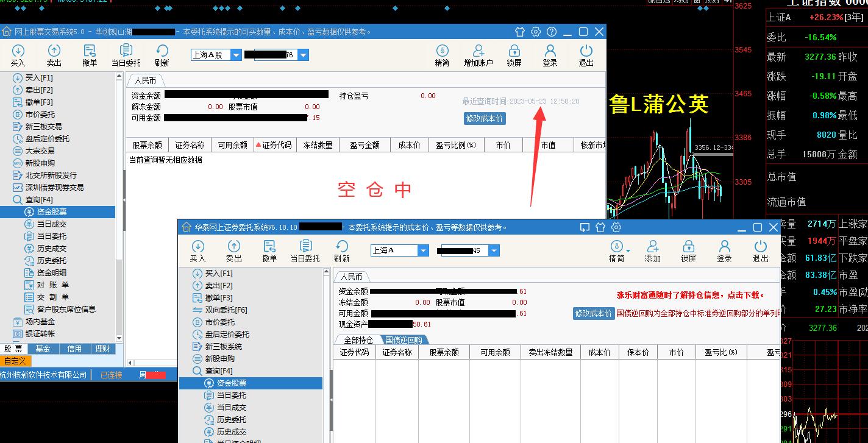Click 修改成本价 button in 华泰 window

pyautogui.click(x=594, y=313)
